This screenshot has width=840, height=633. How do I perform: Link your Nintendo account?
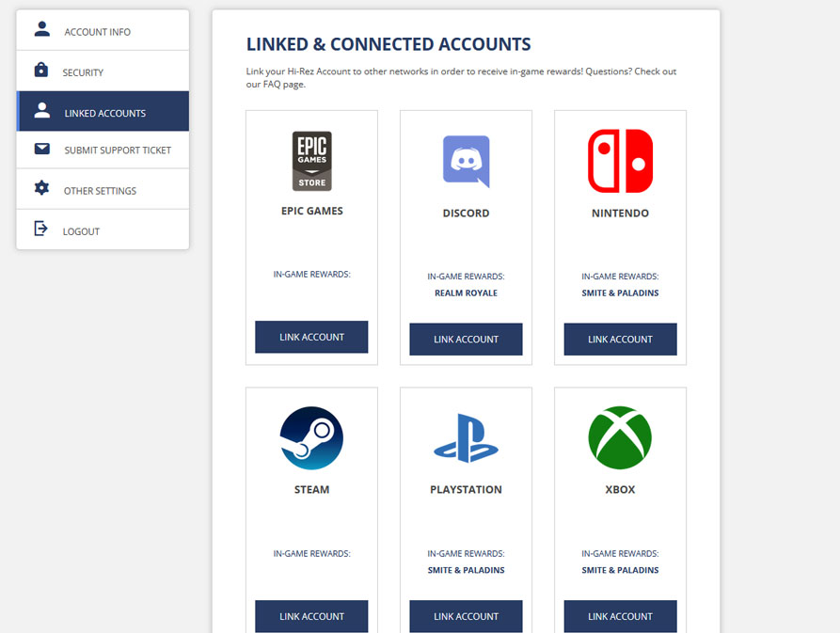tap(620, 339)
